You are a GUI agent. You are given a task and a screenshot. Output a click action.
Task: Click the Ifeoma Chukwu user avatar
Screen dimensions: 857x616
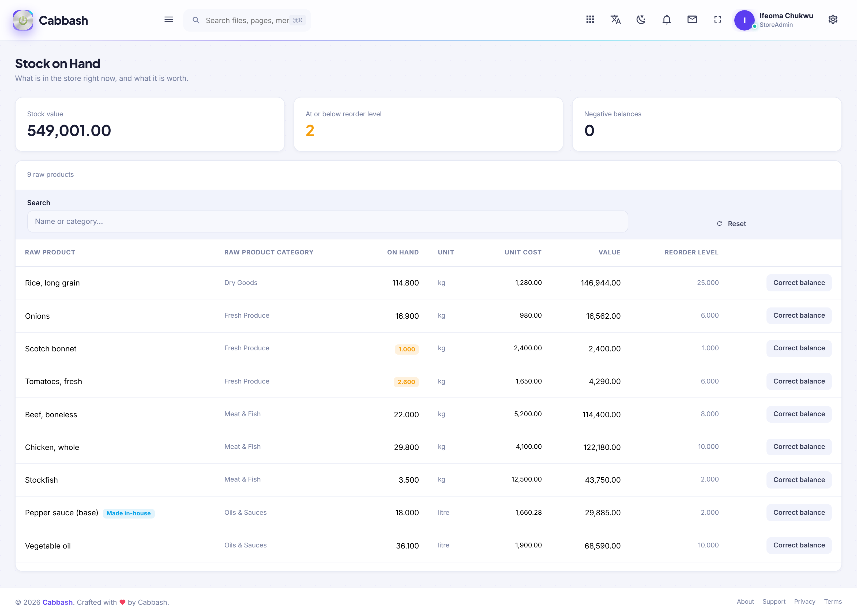pos(744,20)
